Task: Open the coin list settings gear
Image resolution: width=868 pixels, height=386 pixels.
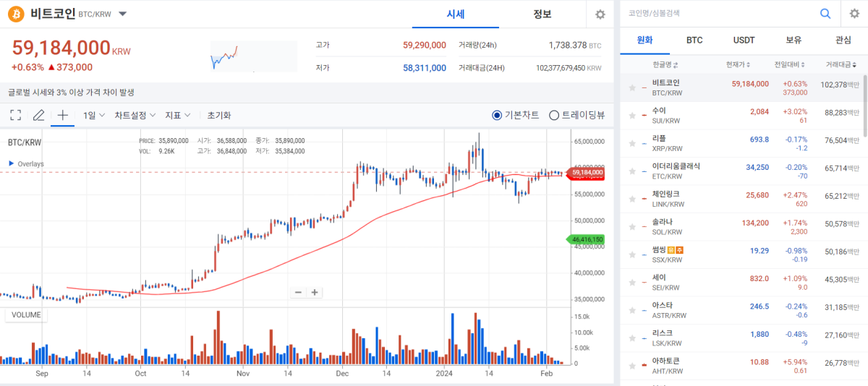Action: (854, 14)
